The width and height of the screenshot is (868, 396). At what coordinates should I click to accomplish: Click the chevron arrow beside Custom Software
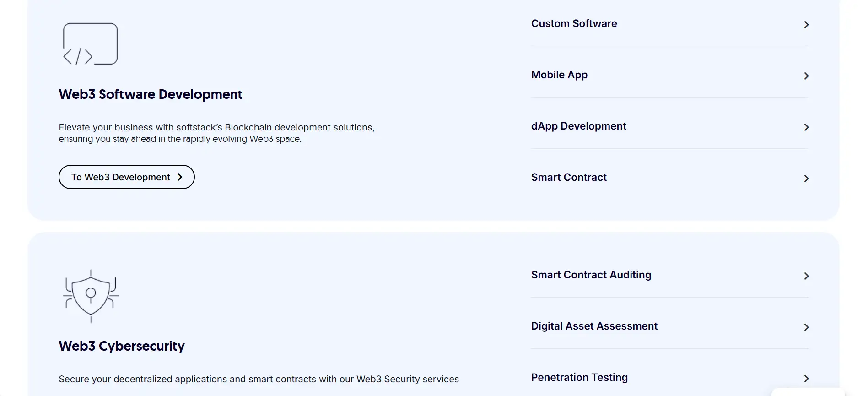(x=806, y=25)
